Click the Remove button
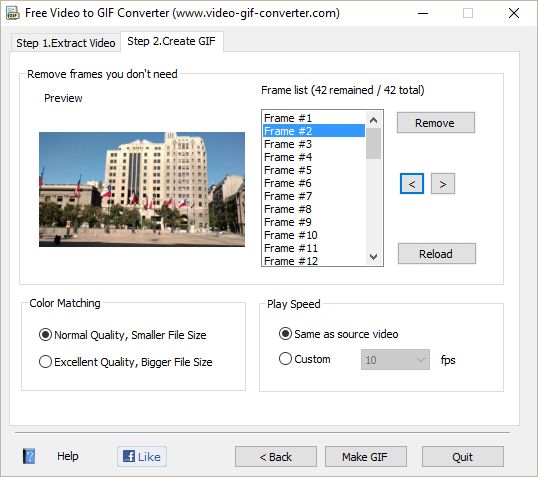This screenshot has width=538, height=477. 436,123
